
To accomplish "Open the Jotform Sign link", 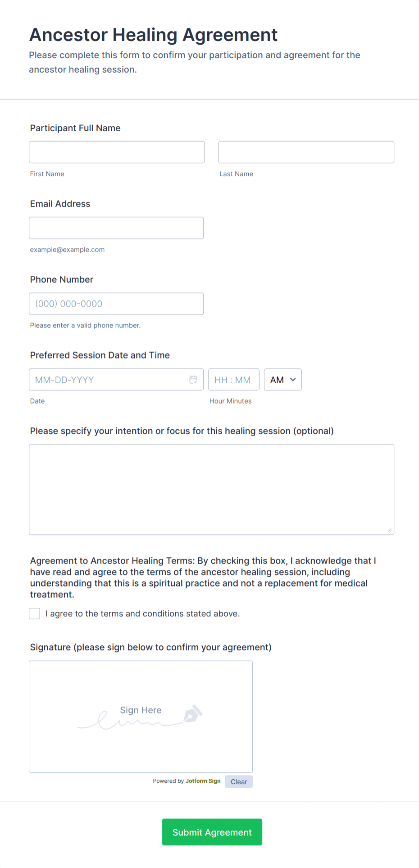I will point(203,781).
